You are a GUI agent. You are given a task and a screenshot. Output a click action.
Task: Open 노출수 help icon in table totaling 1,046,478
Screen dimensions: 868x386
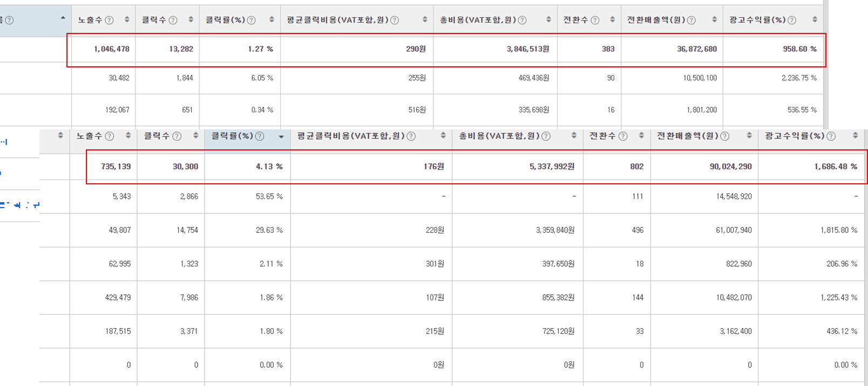coord(109,20)
